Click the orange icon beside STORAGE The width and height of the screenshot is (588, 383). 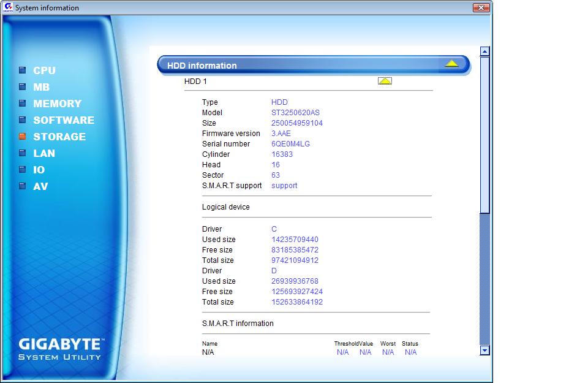(x=23, y=137)
